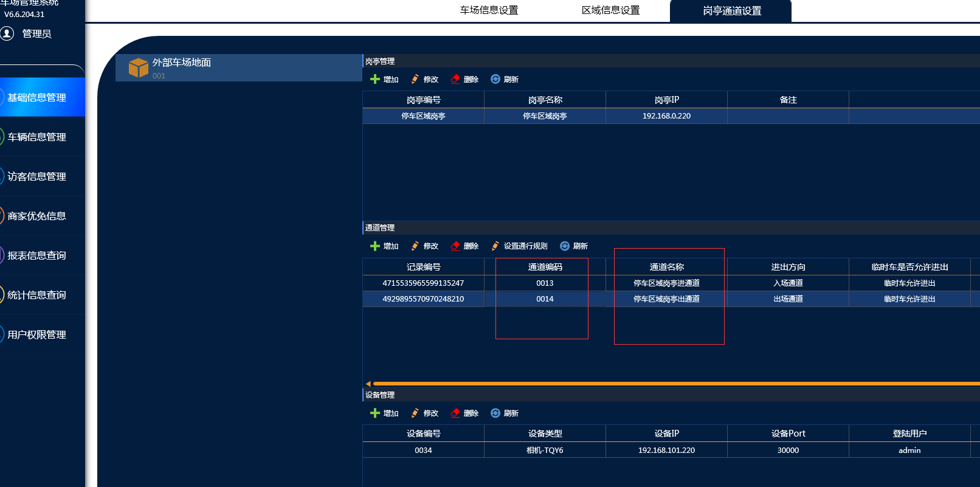
Task: Click the 删除 eraser icon in 设备管理
Action: click(455, 413)
